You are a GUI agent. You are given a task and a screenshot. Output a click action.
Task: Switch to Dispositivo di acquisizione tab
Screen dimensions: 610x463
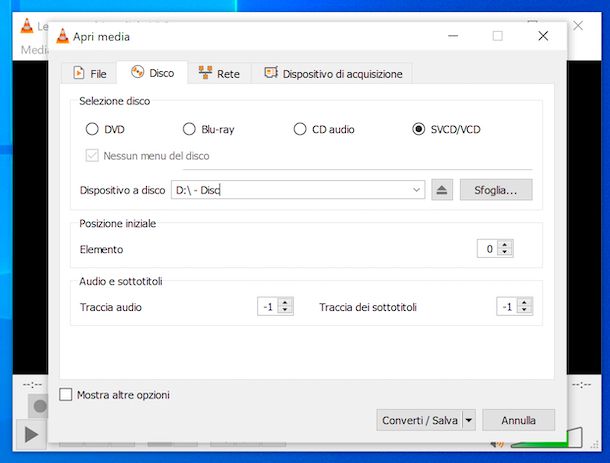click(332, 73)
